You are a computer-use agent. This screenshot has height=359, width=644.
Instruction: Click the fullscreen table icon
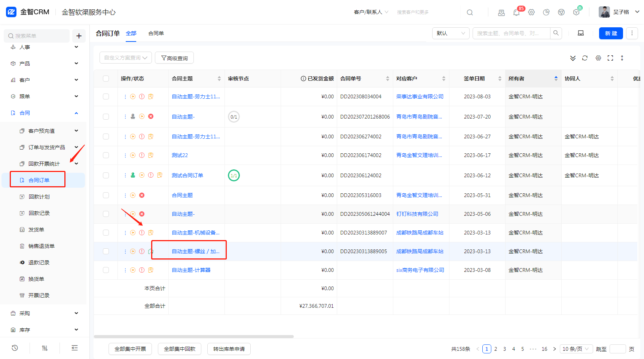click(x=610, y=58)
